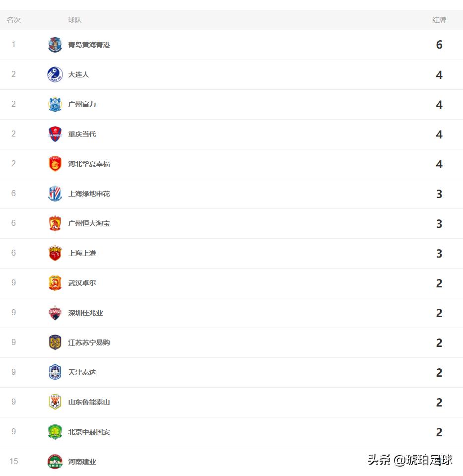Screen dimensions: 463x476
Task: Click the 江苏苏宁易购 team name
Action: (x=88, y=342)
